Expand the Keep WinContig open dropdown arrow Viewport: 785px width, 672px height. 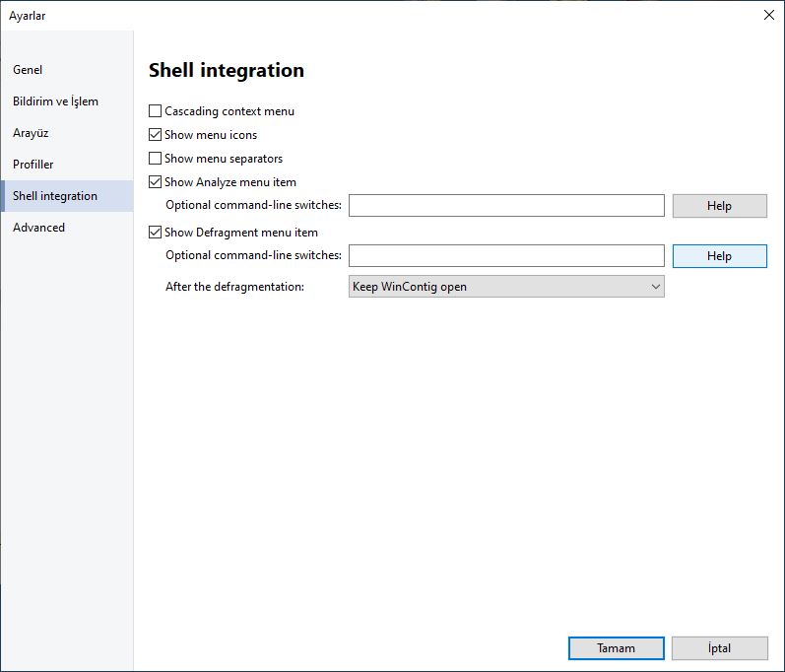point(655,287)
